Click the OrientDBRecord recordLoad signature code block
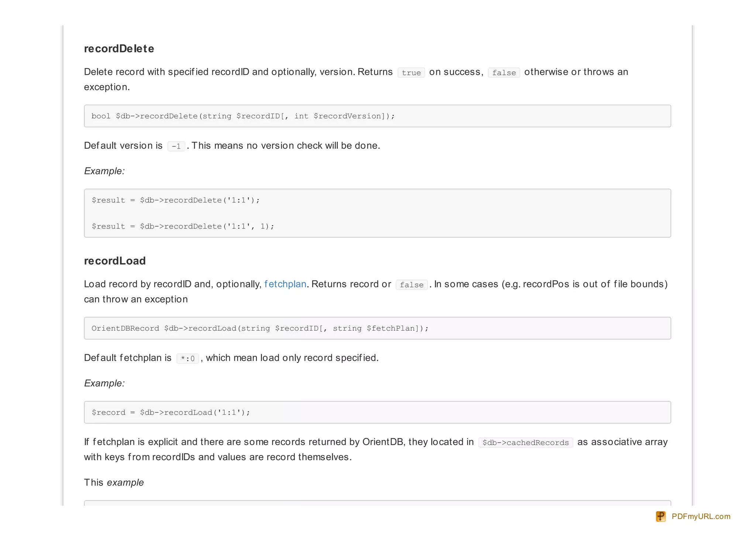 [x=260, y=328]
